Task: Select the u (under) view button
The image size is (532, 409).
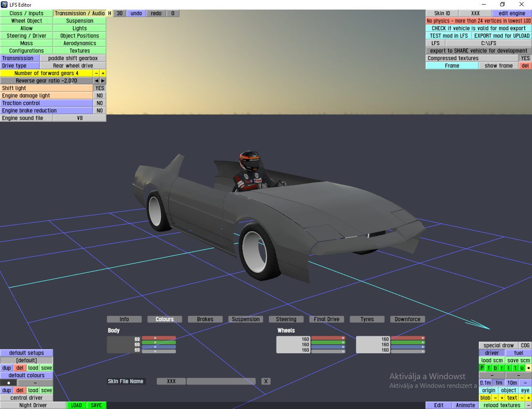Action: click(522, 368)
